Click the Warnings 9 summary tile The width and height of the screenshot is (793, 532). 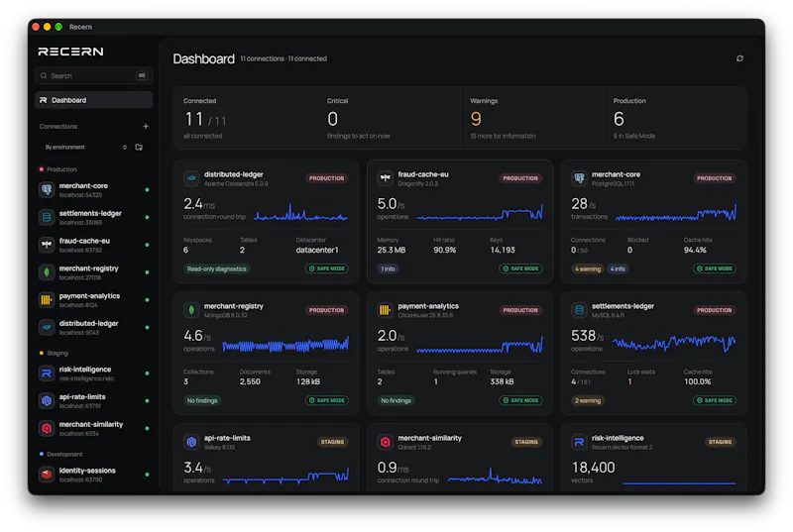531,118
